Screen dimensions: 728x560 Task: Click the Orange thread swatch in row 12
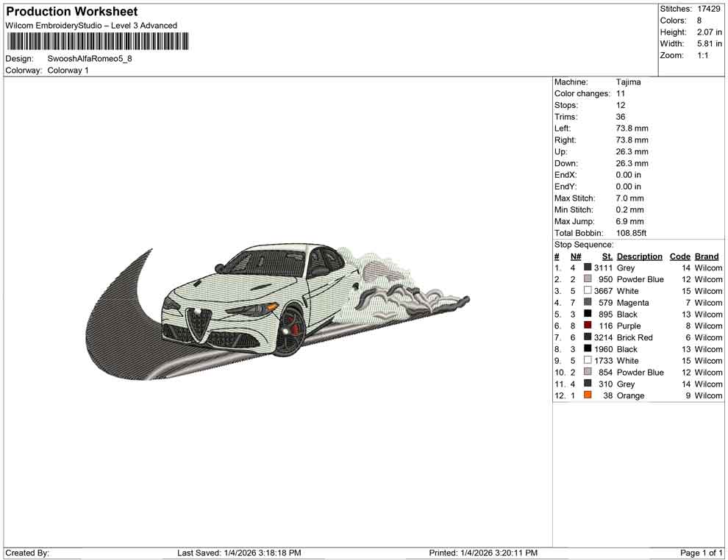click(586, 395)
